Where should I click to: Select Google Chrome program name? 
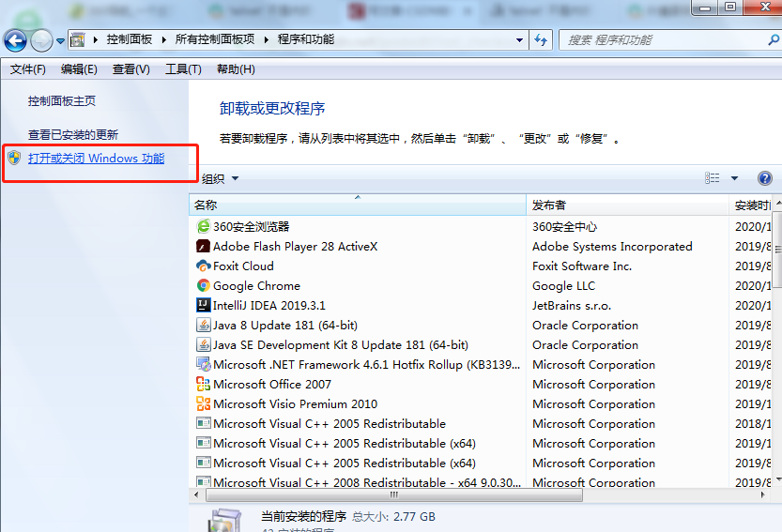tap(257, 285)
